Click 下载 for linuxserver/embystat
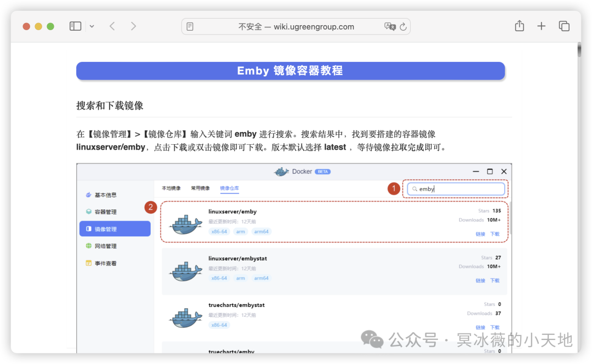 coord(494,281)
